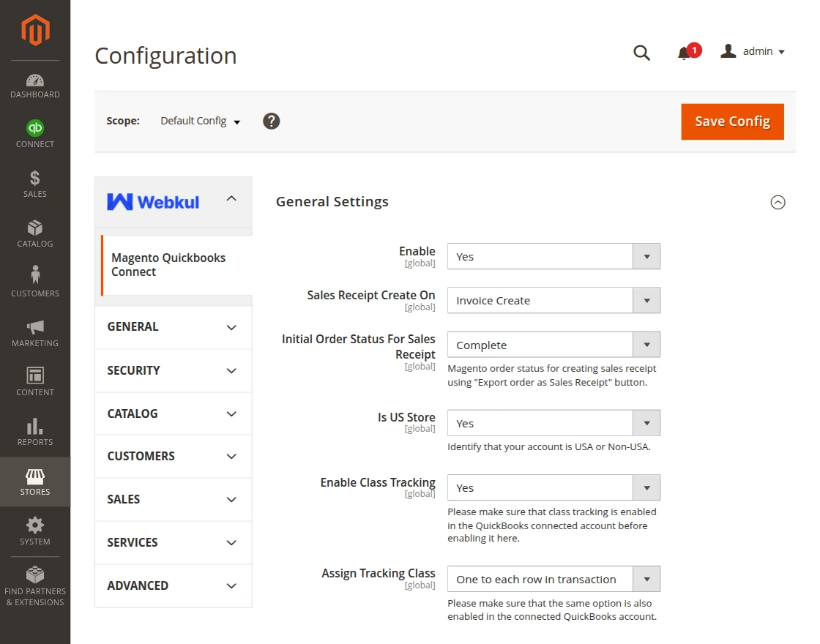Open the admin search magnifier
The width and height of the screenshot is (820, 644).
click(641, 52)
